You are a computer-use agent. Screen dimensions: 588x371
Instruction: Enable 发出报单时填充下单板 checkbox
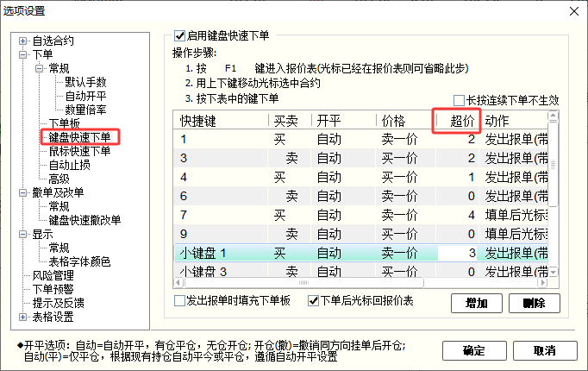tap(179, 301)
